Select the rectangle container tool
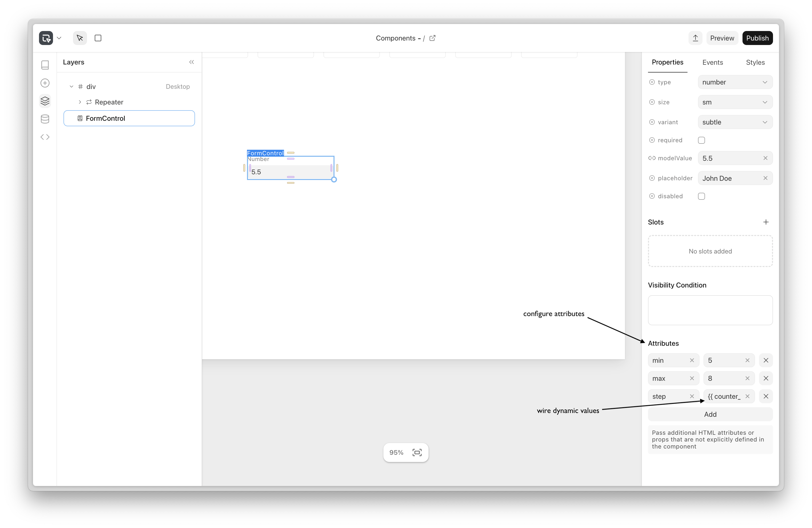This screenshot has height=528, width=812. pyautogui.click(x=98, y=38)
